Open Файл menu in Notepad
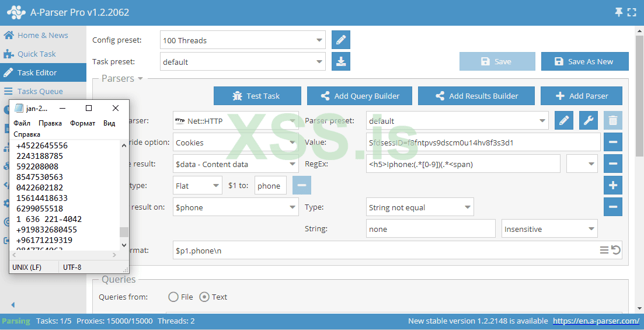Image resolution: width=644 pixels, height=330 pixels. (22, 123)
